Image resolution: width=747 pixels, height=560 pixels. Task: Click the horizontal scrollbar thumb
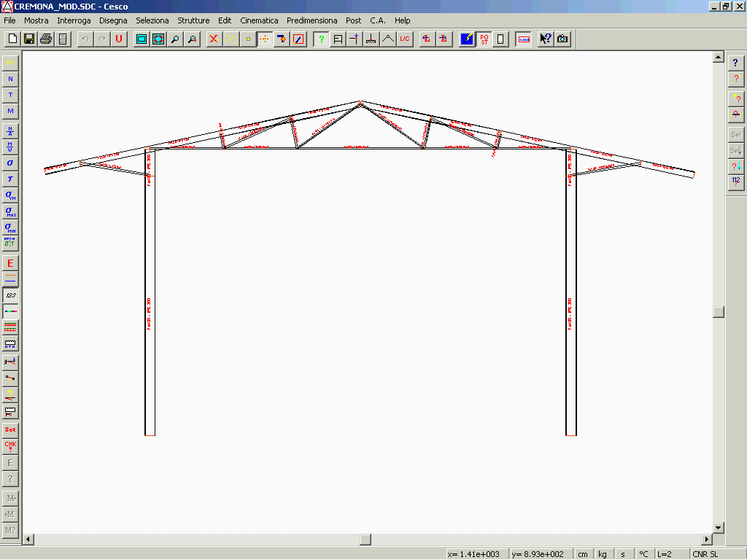click(x=365, y=540)
